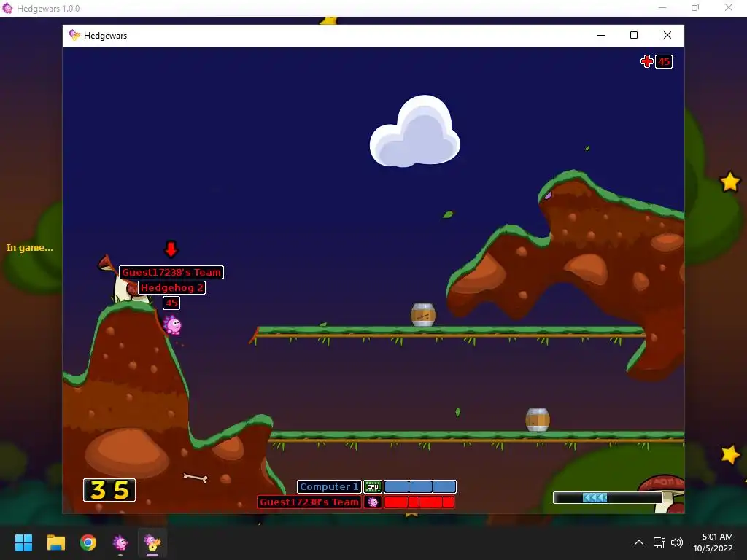Viewport: 747px width, 560px height.
Task: Open File Explorer from the taskbar
Action: 55,542
